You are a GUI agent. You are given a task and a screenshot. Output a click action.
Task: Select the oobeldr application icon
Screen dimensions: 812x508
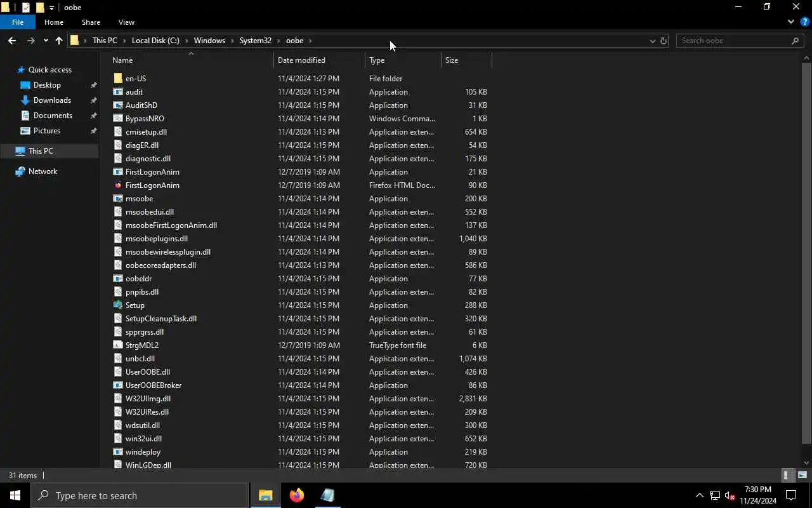pyautogui.click(x=118, y=279)
